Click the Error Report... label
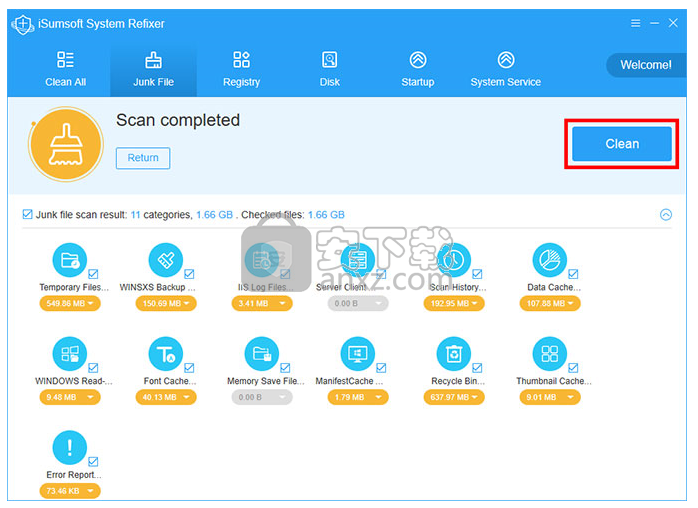This screenshot has height=508, width=698. point(74,475)
